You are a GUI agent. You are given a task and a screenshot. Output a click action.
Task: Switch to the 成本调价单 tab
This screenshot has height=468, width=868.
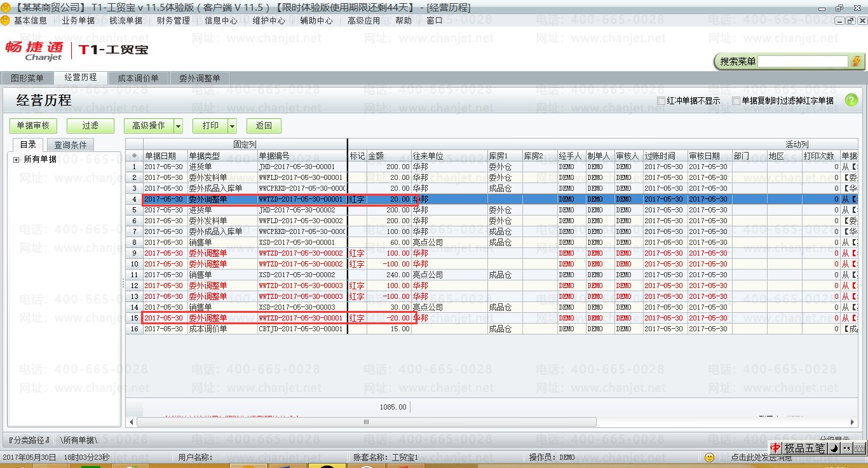point(138,78)
